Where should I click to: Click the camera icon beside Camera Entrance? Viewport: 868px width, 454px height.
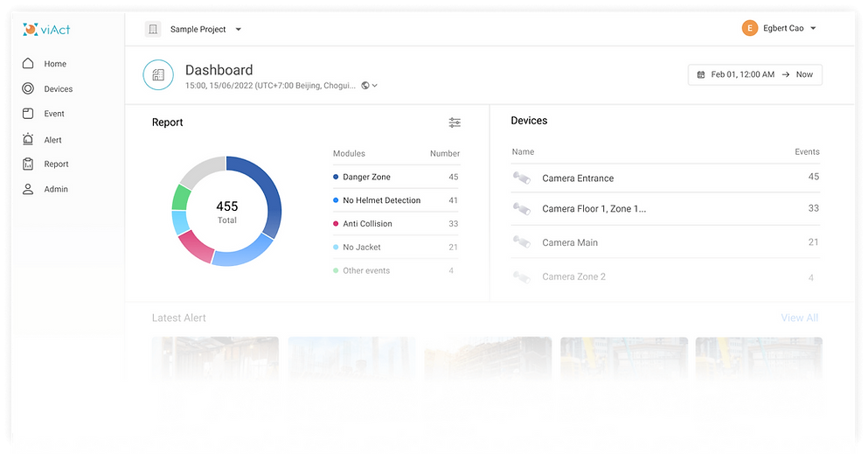[x=521, y=178]
